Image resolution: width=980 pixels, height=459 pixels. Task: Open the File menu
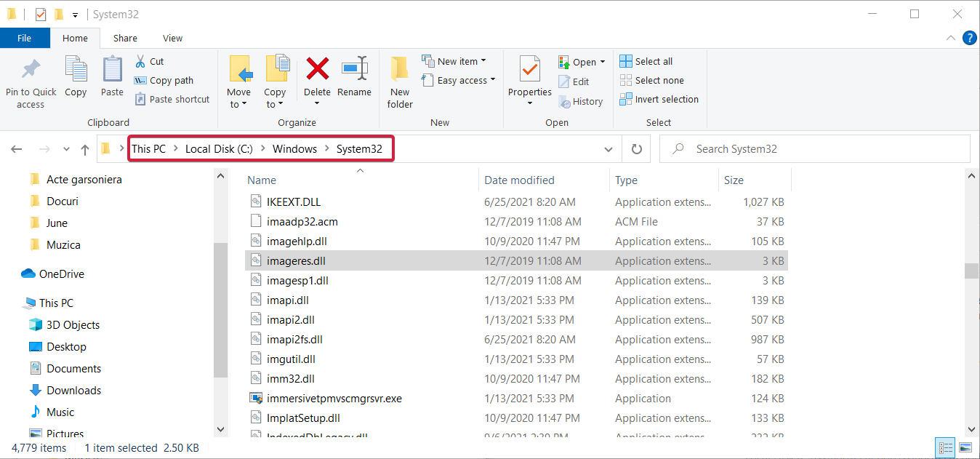[25, 38]
